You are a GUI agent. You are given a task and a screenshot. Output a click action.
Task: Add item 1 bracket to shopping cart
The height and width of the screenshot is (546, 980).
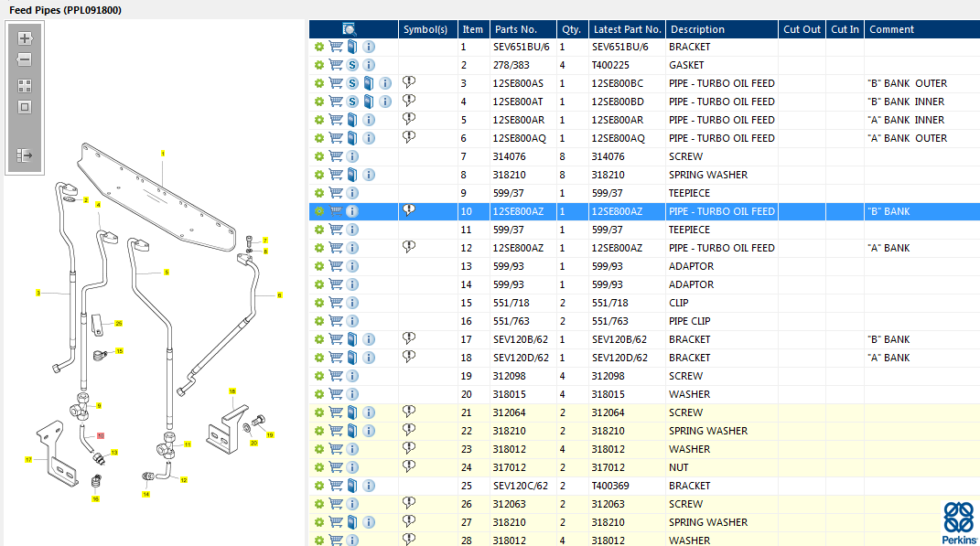click(x=336, y=47)
